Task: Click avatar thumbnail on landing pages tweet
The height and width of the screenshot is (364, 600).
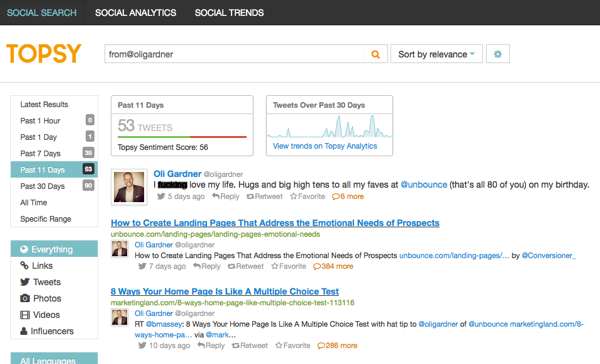Action: tap(120, 249)
